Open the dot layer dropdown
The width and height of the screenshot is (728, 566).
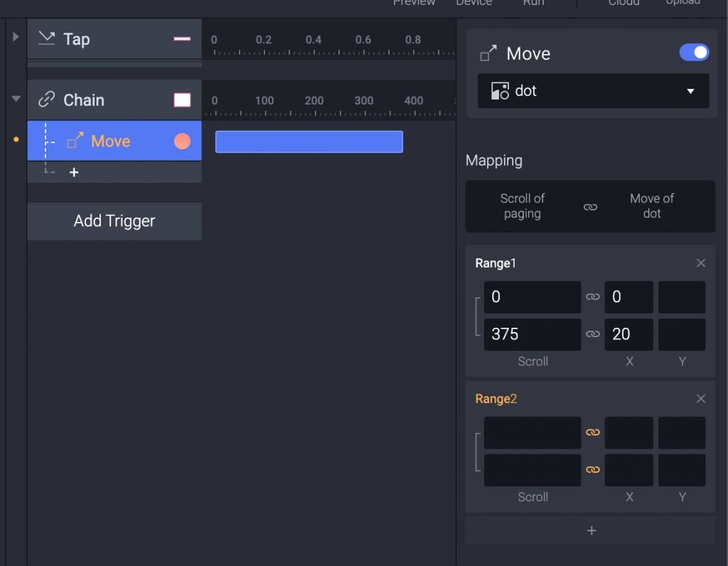click(593, 90)
